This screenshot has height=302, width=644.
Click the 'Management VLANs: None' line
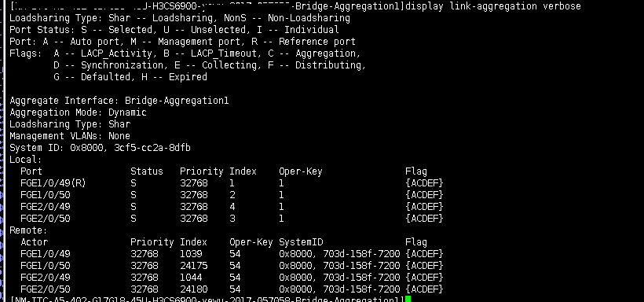tap(70, 136)
